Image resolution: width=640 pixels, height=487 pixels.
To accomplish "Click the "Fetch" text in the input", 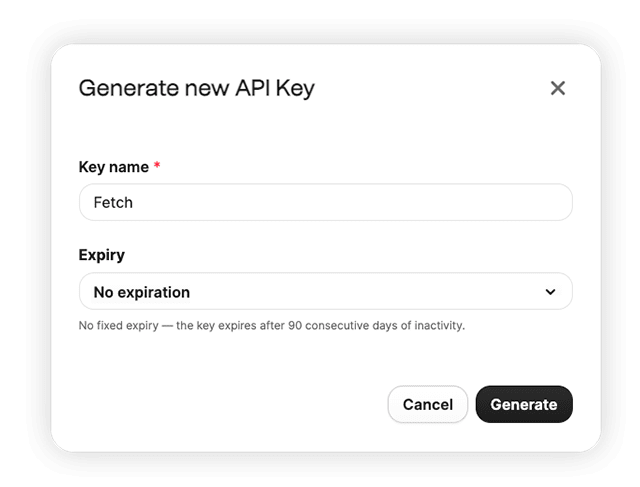I will [x=113, y=202].
